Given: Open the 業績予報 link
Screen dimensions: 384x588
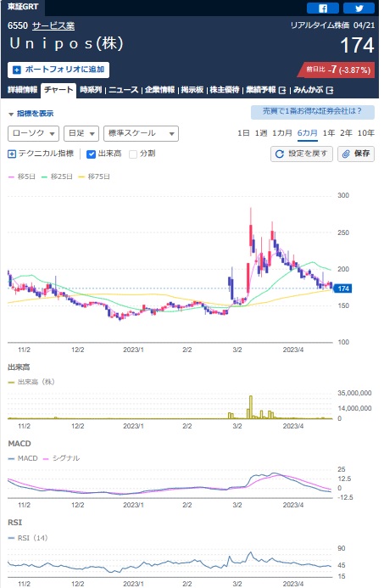Looking at the screenshot, I should (x=261, y=90).
